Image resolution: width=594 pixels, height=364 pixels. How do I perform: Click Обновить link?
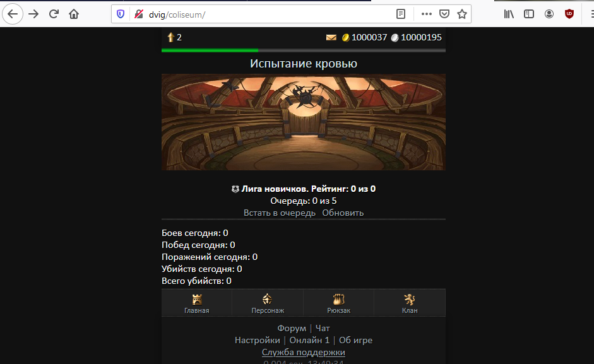(343, 213)
